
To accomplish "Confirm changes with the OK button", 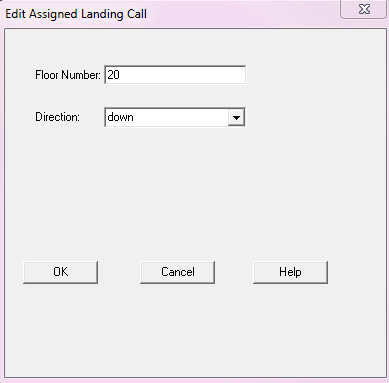I will (x=60, y=272).
